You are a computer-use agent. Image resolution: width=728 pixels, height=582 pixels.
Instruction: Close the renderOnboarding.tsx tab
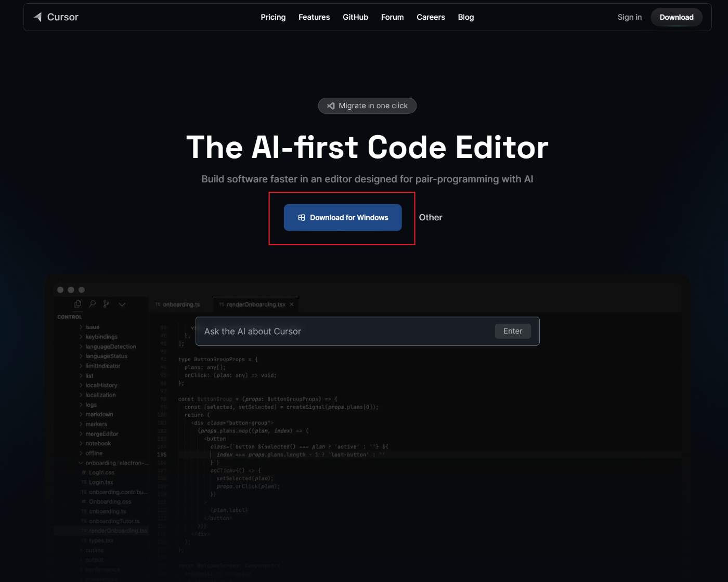[x=292, y=305]
